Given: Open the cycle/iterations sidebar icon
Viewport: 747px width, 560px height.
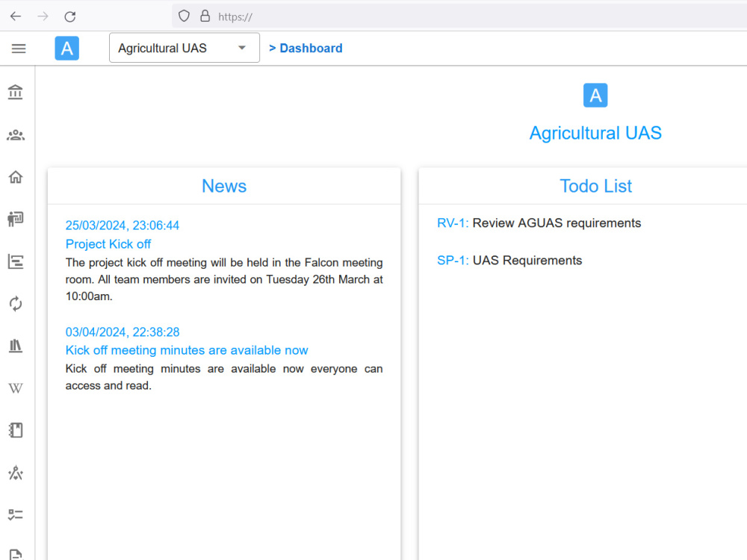Looking at the screenshot, I should [x=15, y=304].
